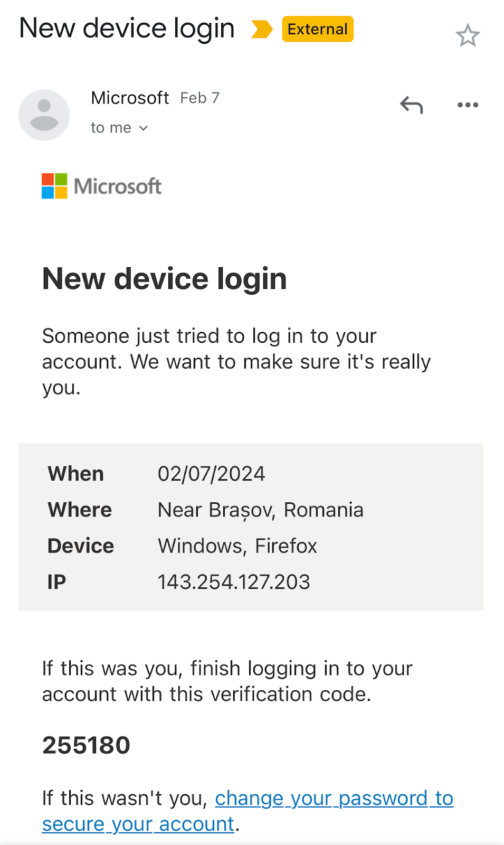Select the IP address 143.254.127.203
The image size is (504, 845).
coord(234,581)
